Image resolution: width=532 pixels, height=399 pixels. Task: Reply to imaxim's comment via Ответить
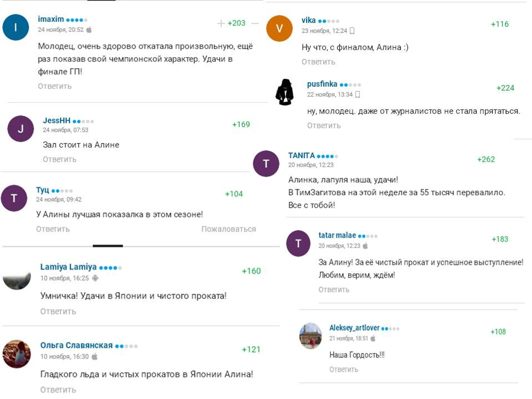coord(55,86)
